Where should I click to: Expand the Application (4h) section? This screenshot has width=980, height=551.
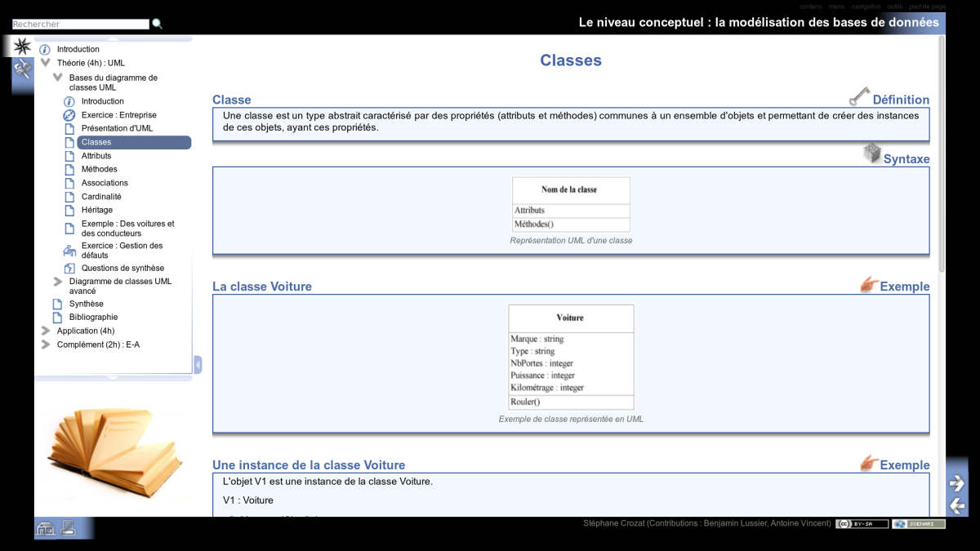click(46, 331)
